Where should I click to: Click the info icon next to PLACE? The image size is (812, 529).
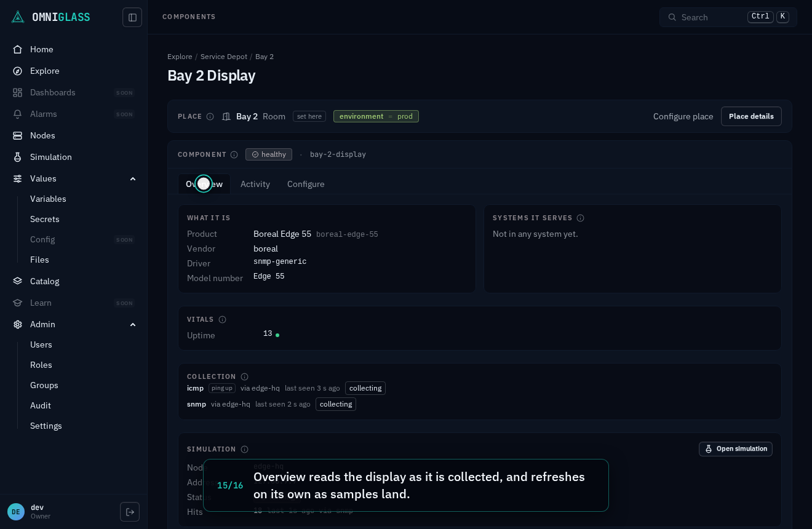210,116
